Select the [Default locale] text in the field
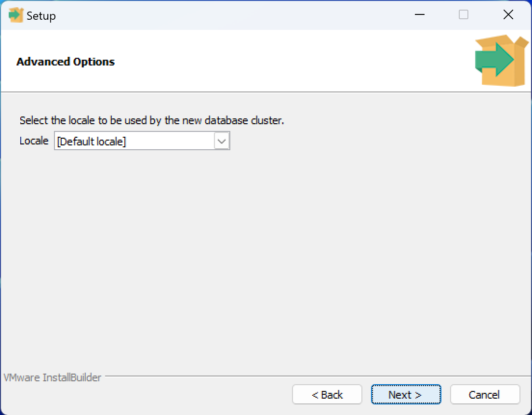Screen dimensions: 532x415 [92, 142]
